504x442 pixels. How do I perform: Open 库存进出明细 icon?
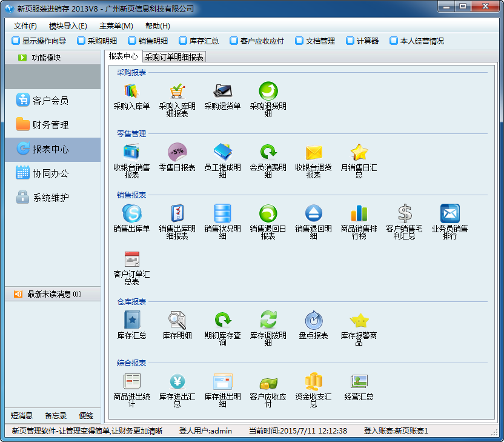click(x=222, y=381)
